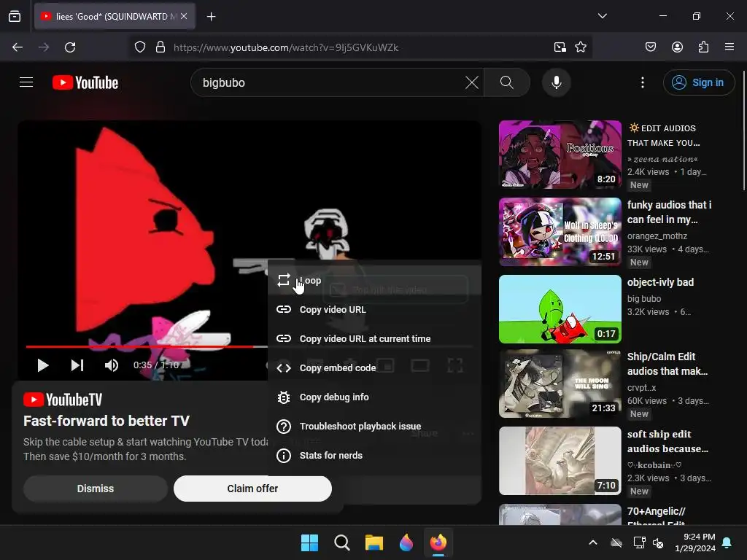Viewport: 747px width, 560px height.
Task: Mute the video volume speaker
Action: [x=111, y=365]
